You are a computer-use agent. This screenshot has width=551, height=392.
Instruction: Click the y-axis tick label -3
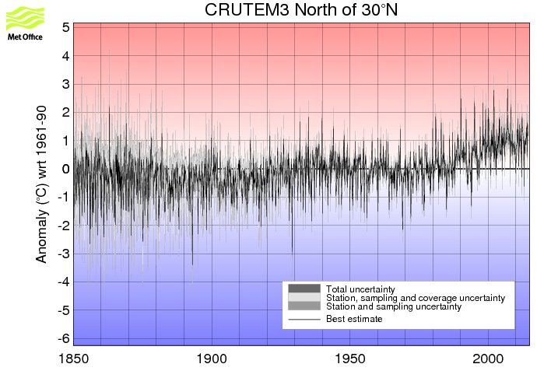(64, 254)
